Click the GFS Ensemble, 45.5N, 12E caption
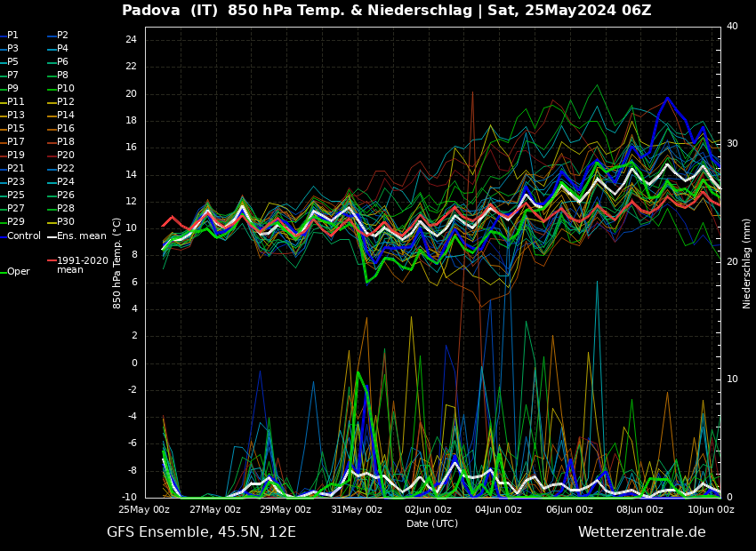This screenshot has height=551, width=756. click(x=202, y=532)
